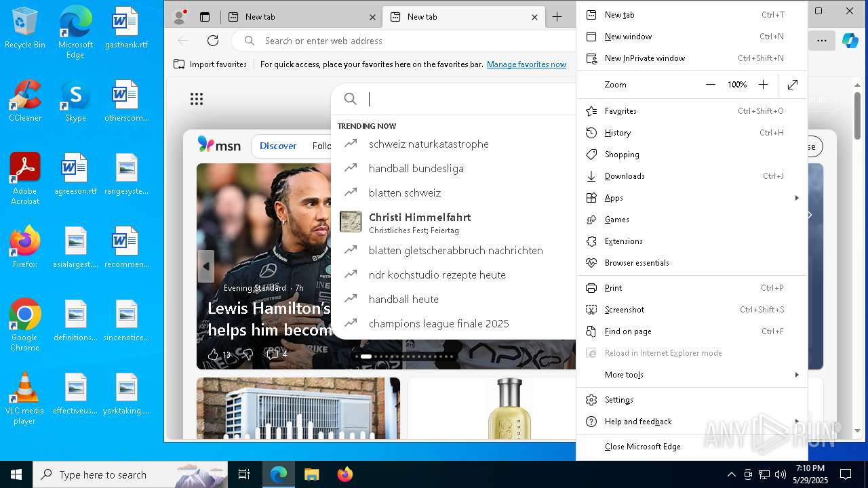Image resolution: width=868 pixels, height=488 pixels.
Task: Choose Find on page
Action: [x=692, y=331]
